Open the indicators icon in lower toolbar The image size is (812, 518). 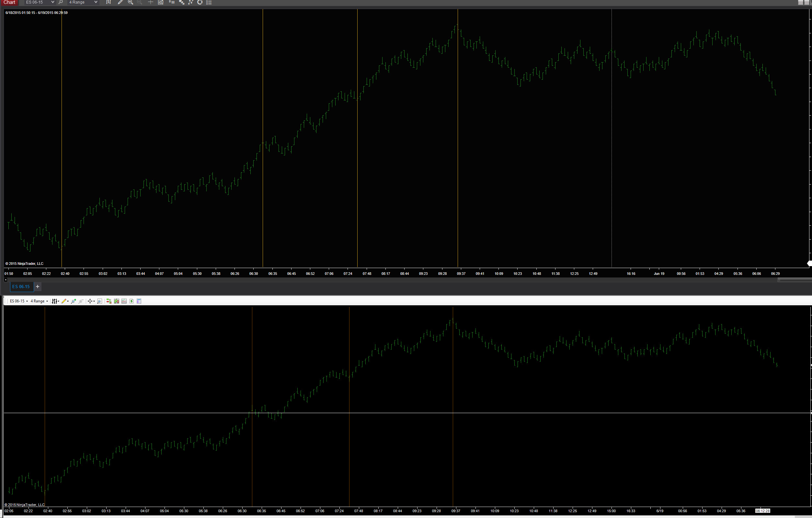124,301
